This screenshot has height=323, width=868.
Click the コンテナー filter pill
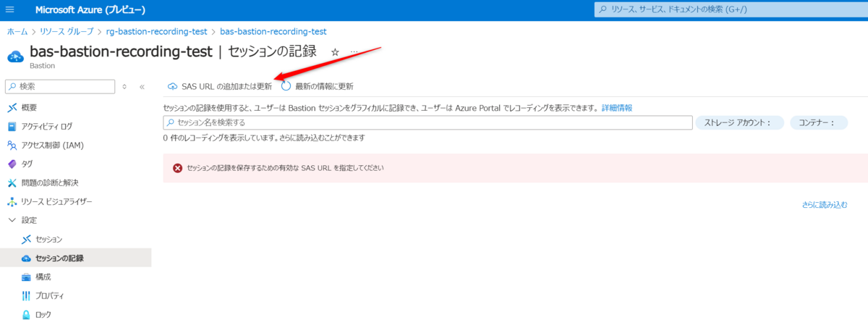[818, 122]
